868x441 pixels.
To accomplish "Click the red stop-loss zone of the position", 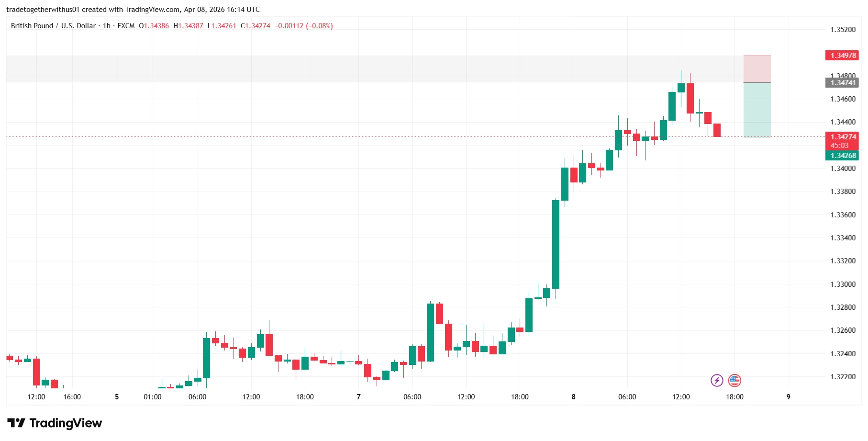I will pos(757,69).
